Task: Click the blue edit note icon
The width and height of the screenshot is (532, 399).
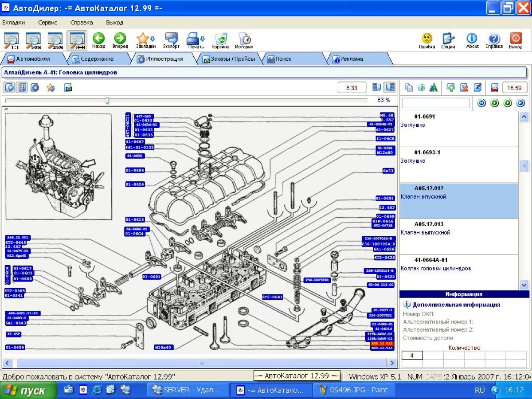Action: [x=477, y=88]
